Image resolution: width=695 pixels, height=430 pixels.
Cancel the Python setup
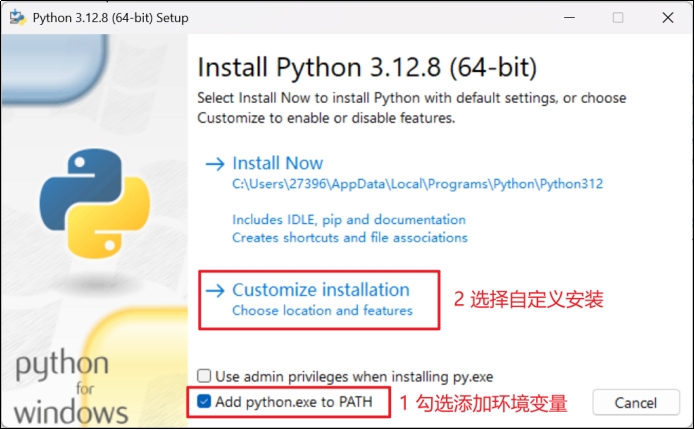pyautogui.click(x=636, y=403)
